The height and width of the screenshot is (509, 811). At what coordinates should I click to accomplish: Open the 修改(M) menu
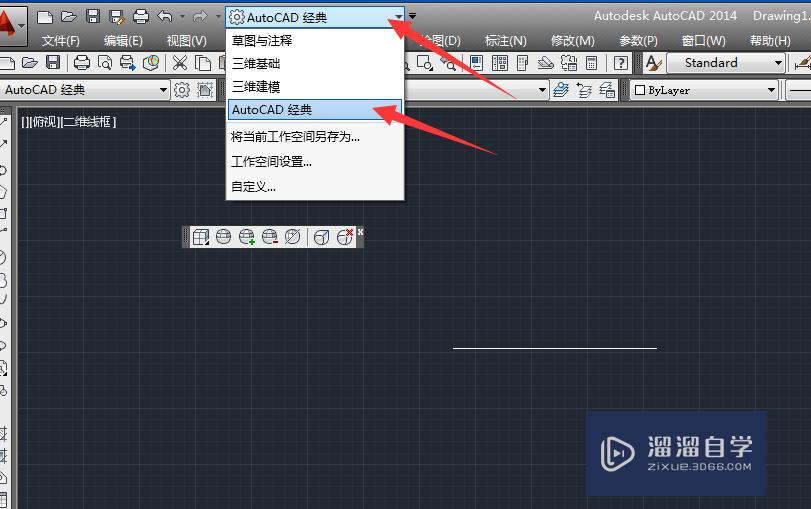(x=573, y=40)
